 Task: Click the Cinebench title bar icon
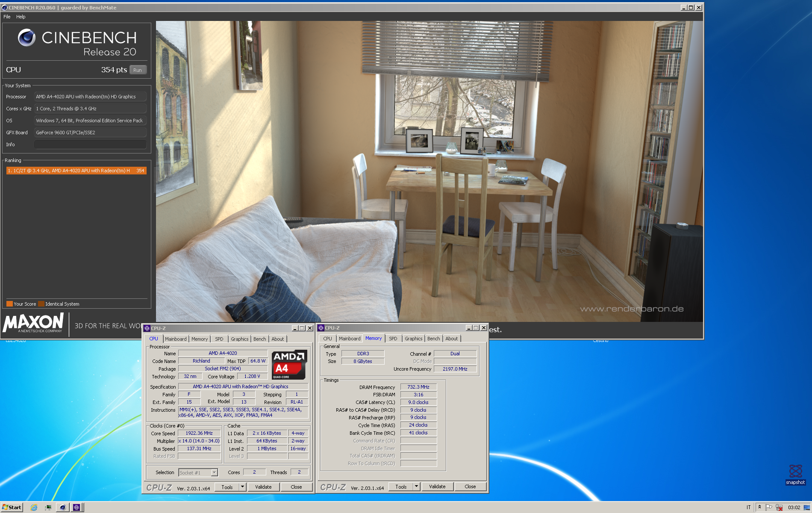pos(5,8)
